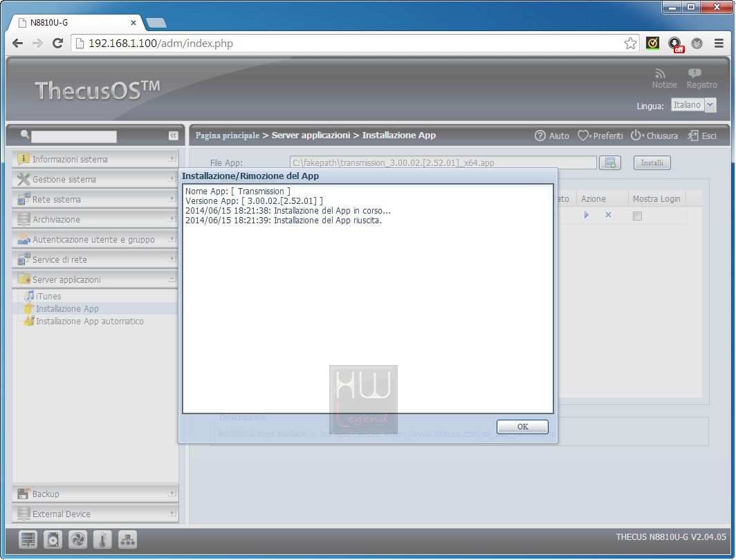Open the Chiusura shutdown dropdown
736x560 pixels.
coord(654,136)
